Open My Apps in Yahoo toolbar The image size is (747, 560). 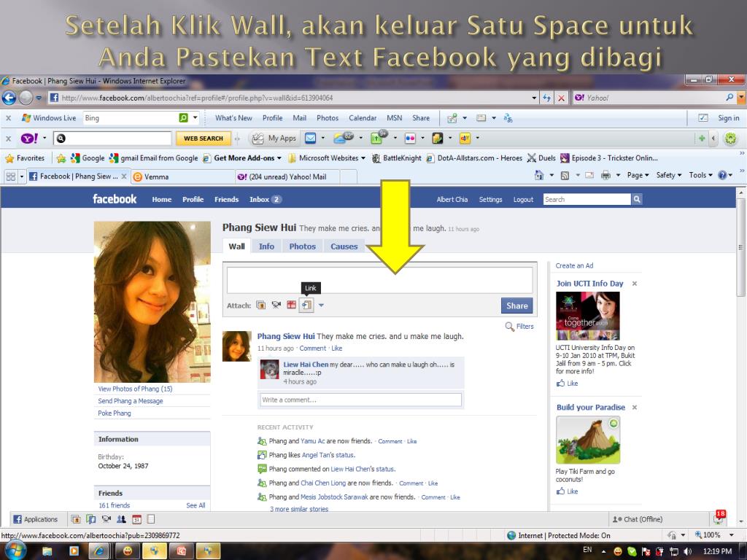click(x=274, y=138)
